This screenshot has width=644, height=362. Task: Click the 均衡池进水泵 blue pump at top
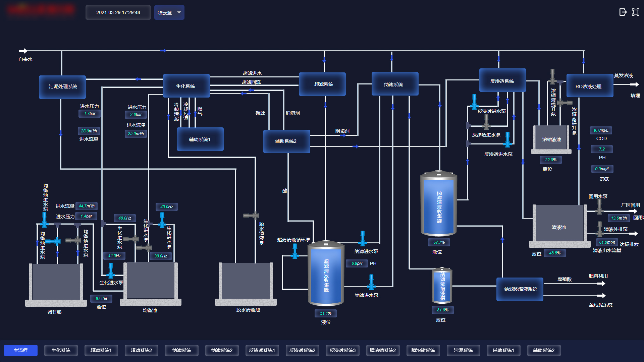tap(44, 220)
